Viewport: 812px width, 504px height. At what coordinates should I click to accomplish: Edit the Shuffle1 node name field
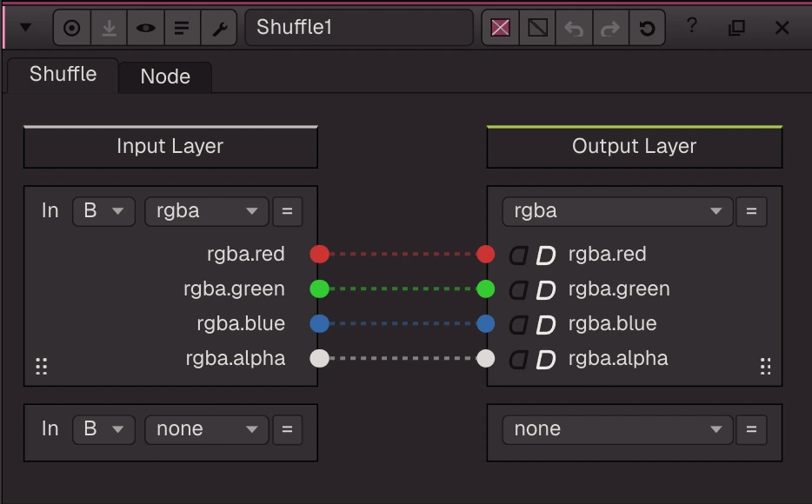[x=359, y=28]
